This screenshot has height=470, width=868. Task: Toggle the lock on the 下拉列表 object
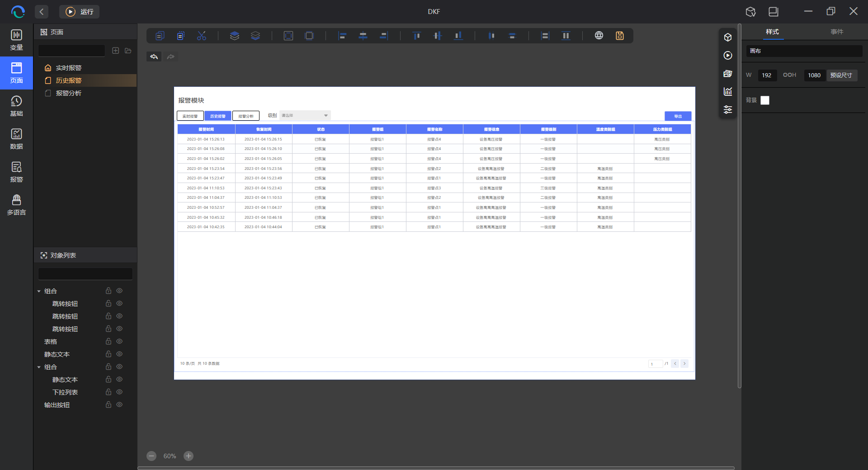point(108,392)
